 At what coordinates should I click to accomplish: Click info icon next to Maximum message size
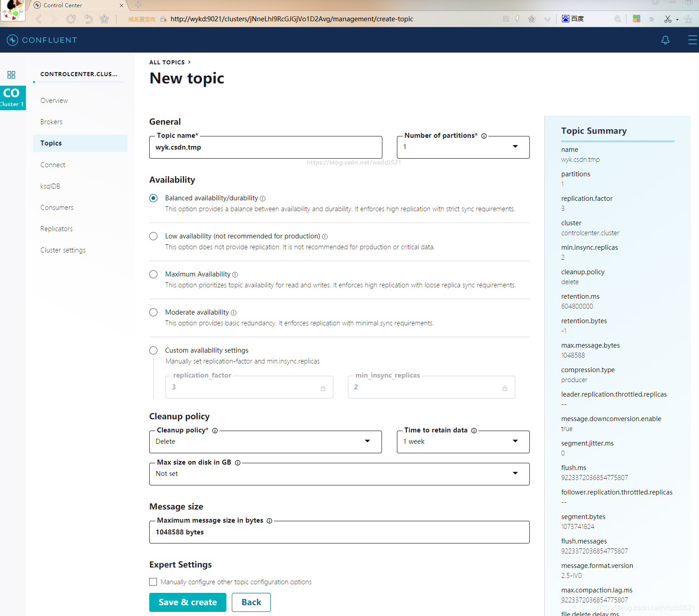click(269, 521)
